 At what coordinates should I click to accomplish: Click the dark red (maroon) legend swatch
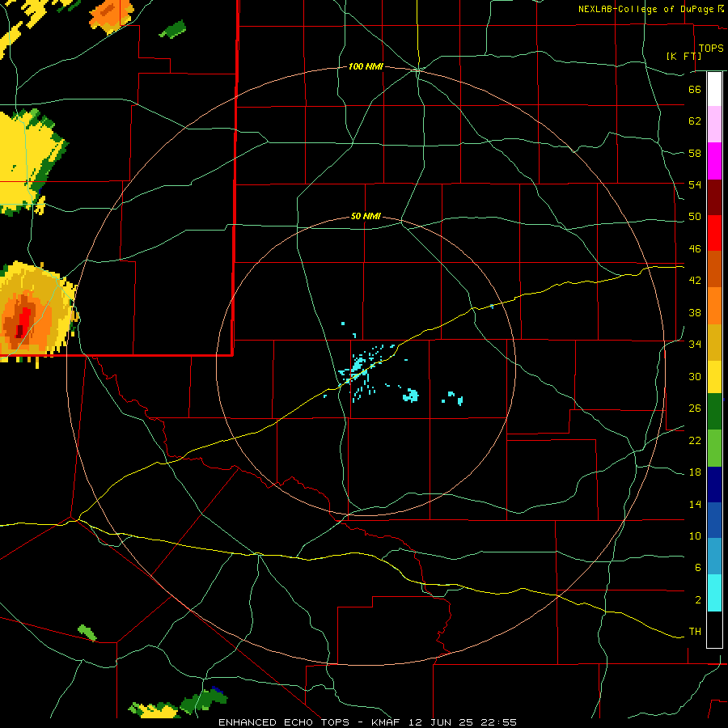coord(714,197)
